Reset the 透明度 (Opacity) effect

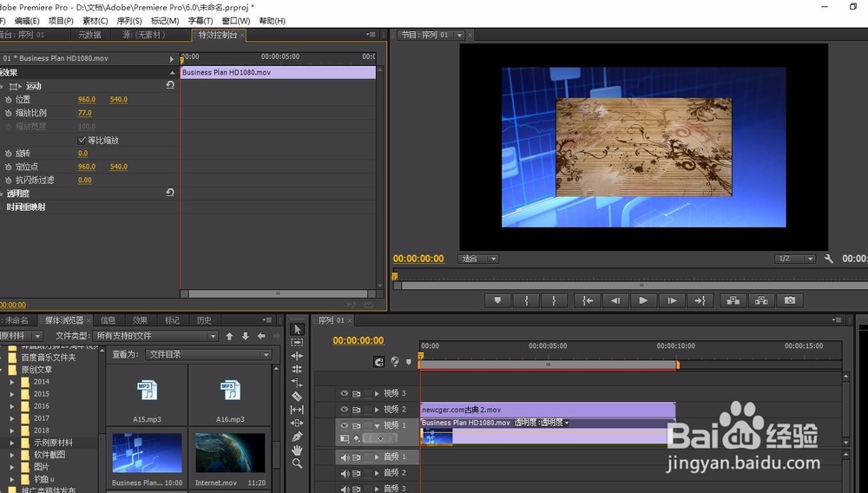click(x=170, y=193)
